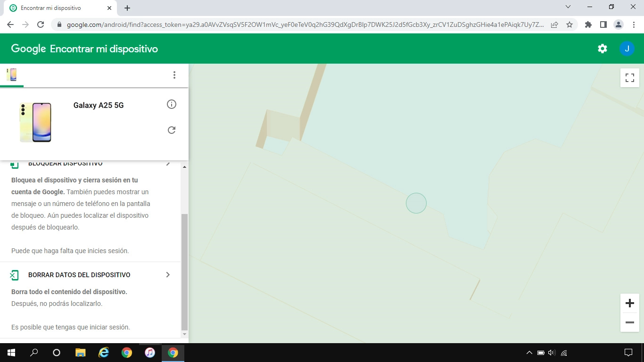Bookmark this page with the star icon
The width and height of the screenshot is (644, 362).
tap(570, 24)
